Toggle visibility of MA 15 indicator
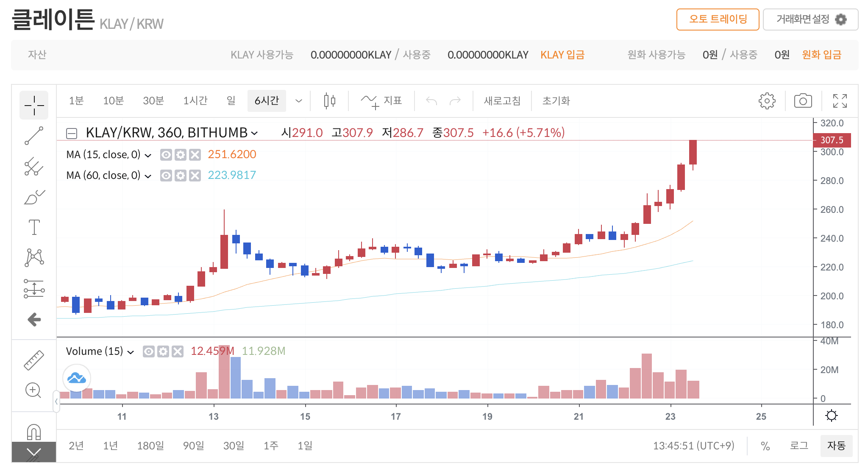 pyautogui.click(x=166, y=155)
